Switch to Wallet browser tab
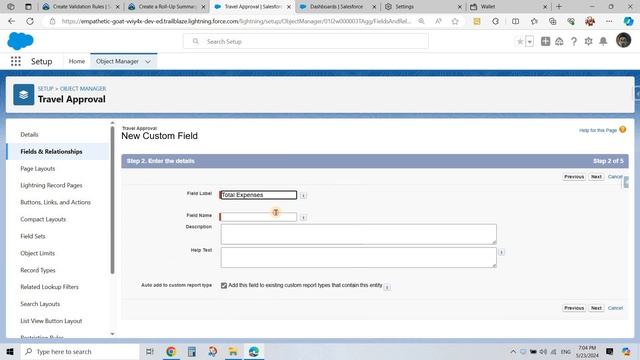The width and height of the screenshot is (640, 360). 508,7
